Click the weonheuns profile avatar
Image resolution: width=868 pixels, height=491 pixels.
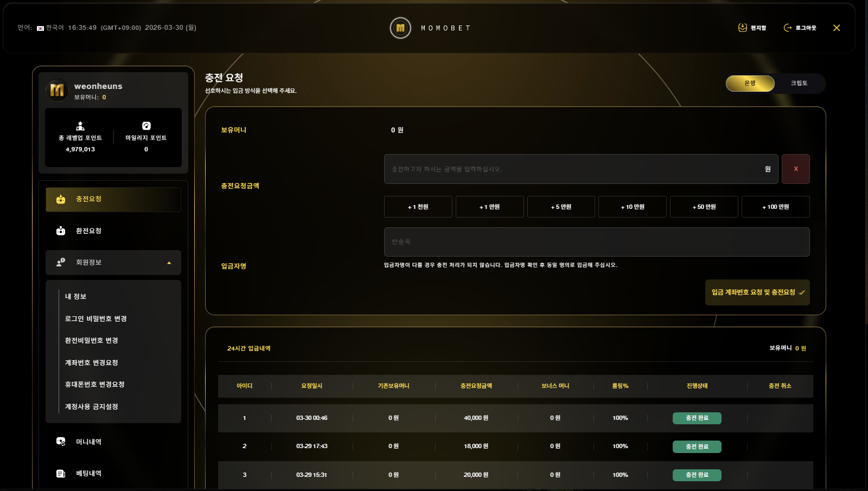click(x=58, y=90)
